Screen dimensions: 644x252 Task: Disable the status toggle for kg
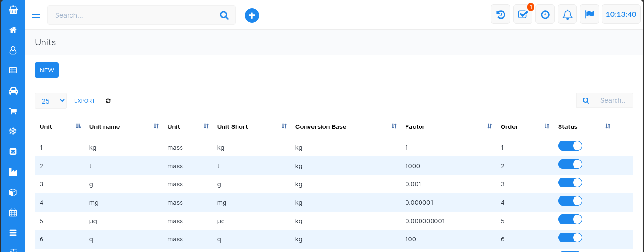pos(570,146)
